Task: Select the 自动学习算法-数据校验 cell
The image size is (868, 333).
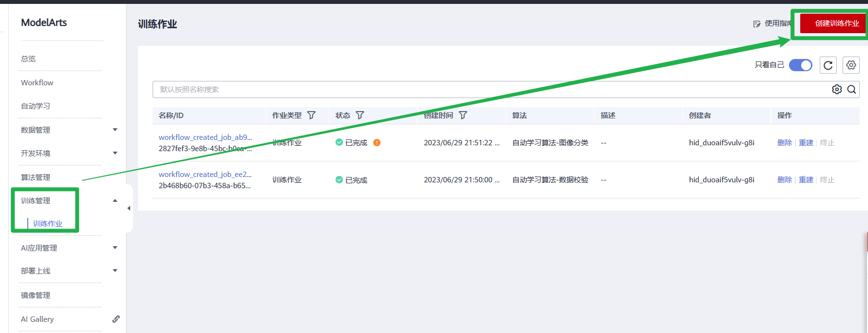Action: (550, 179)
